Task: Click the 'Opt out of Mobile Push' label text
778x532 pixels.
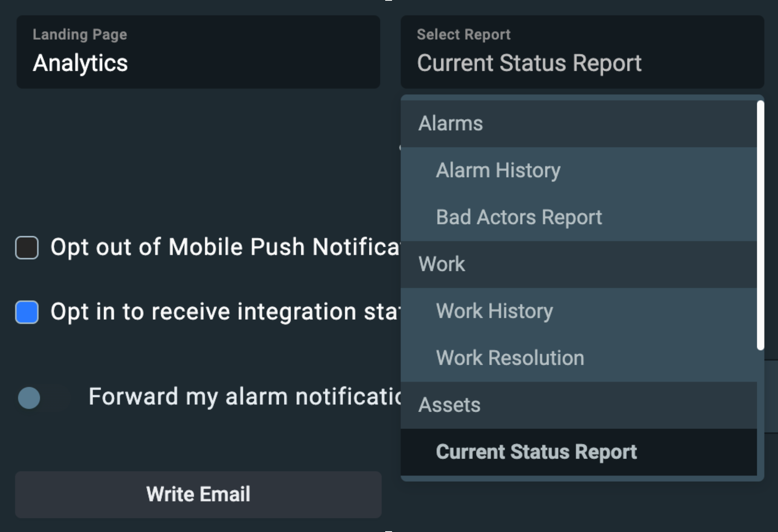Action: 225,247
